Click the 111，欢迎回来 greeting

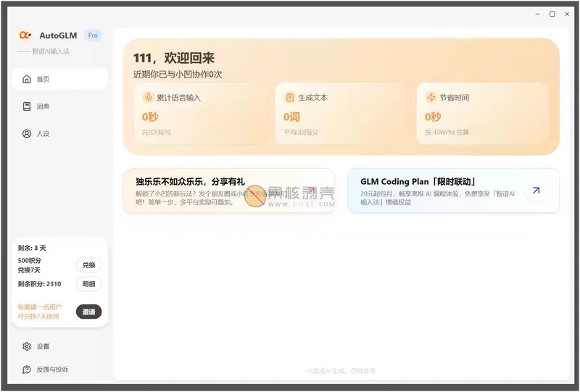point(174,58)
